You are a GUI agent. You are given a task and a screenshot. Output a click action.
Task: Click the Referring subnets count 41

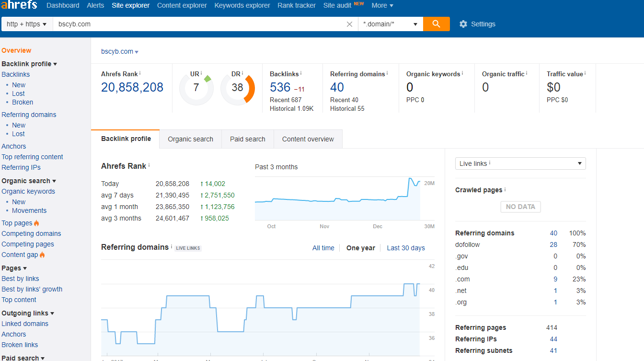click(553, 350)
